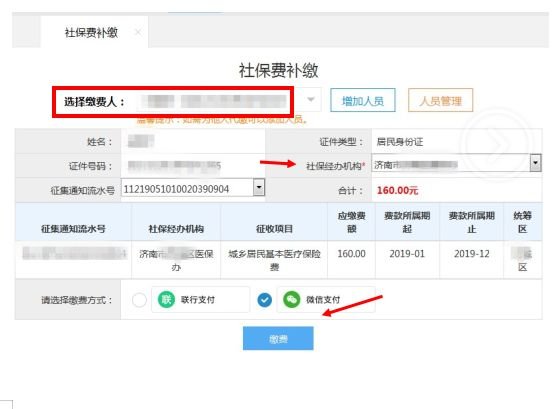Screen dimensions: 556x409
Task: Click the 增加人员 button
Action: click(x=363, y=101)
